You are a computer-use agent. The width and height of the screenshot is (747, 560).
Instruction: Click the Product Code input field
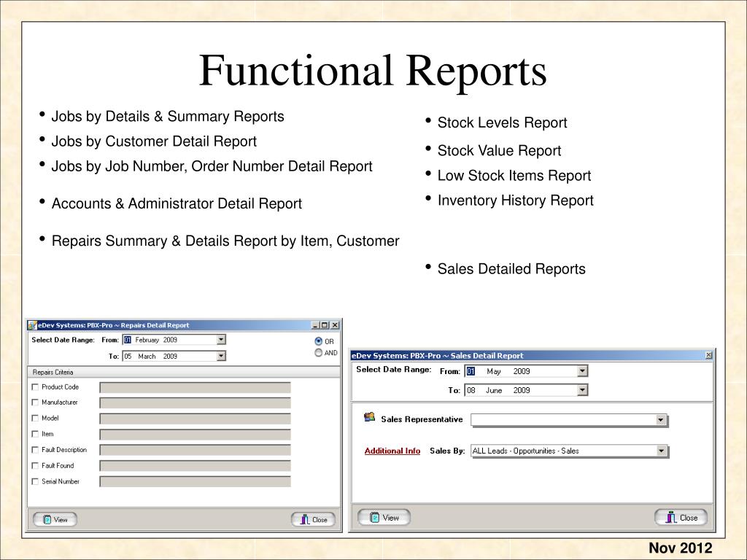[x=195, y=388]
